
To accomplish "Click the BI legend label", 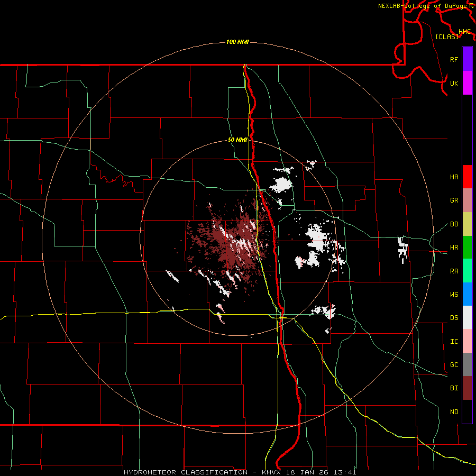I will coord(454,388).
